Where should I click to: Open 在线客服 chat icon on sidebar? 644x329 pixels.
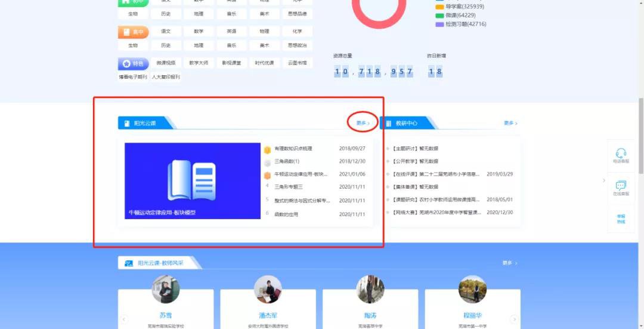click(621, 186)
